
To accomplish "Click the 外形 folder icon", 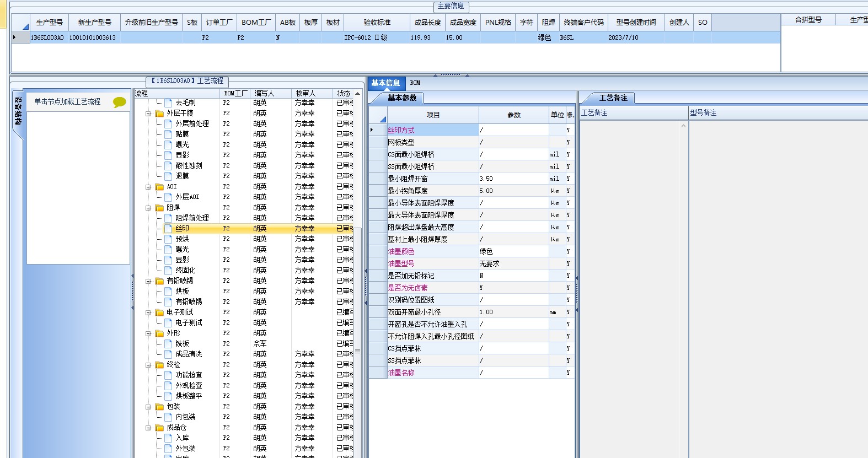I will [159, 333].
